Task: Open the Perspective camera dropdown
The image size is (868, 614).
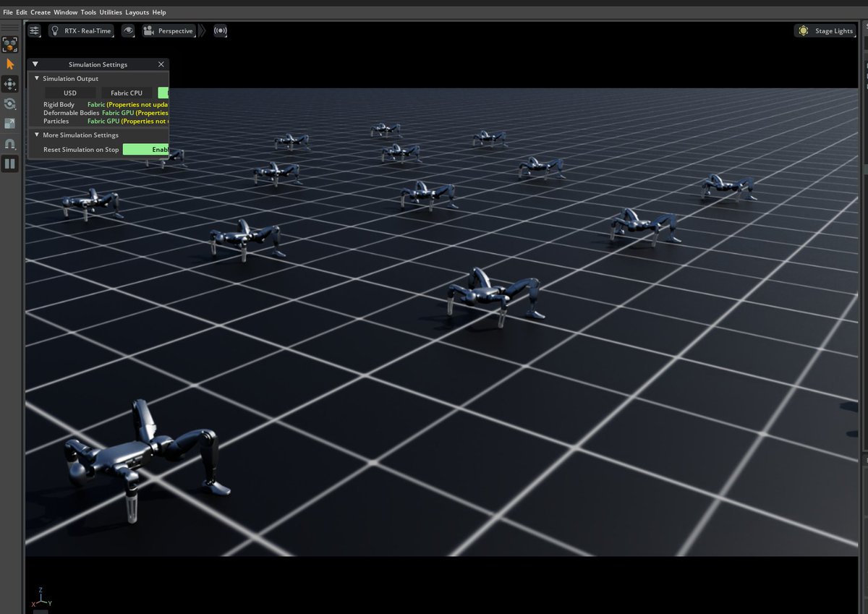Action: coord(169,30)
